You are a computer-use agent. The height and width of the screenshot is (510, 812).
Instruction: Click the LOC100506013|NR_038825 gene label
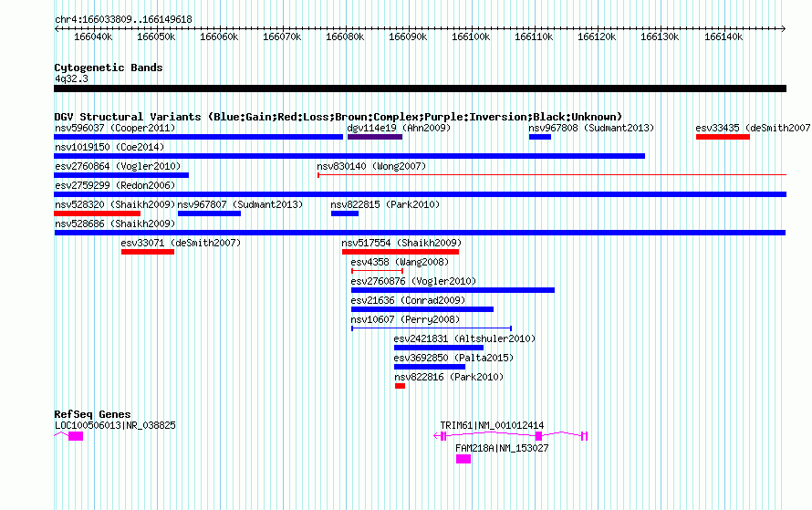115,425
